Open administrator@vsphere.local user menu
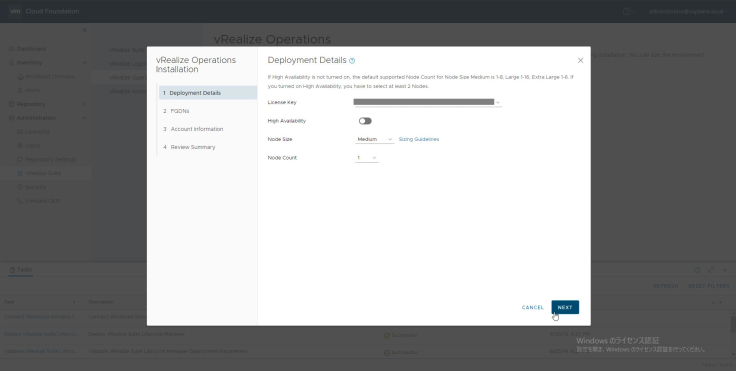This screenshot has width=736, height=371. click(x=689, y=11)
